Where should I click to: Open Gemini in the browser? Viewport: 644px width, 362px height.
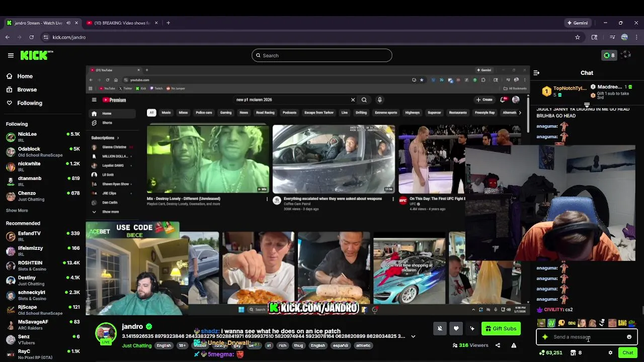[577, 23]
